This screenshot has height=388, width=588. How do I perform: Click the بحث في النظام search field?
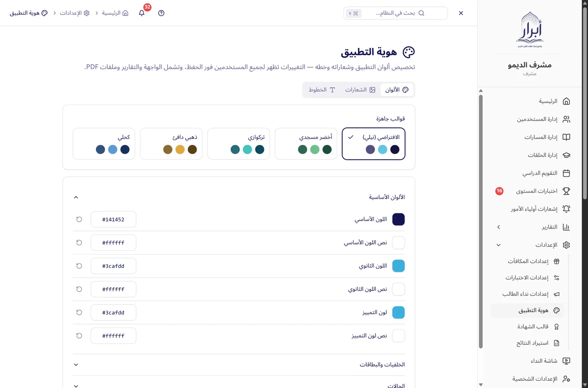396,13
